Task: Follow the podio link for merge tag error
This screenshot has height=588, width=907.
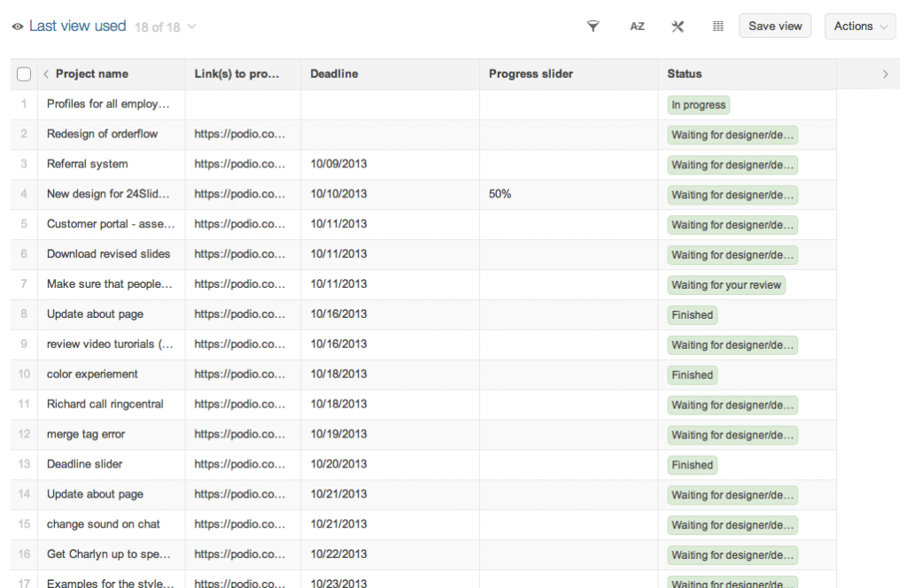Action: point(239,435)
